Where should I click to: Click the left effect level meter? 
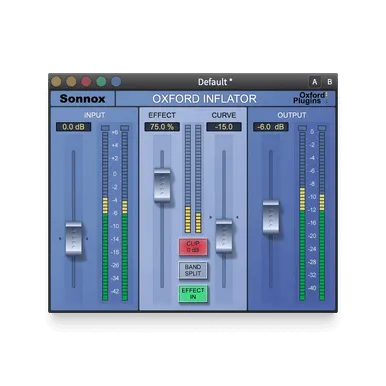[x=188, y=179]
